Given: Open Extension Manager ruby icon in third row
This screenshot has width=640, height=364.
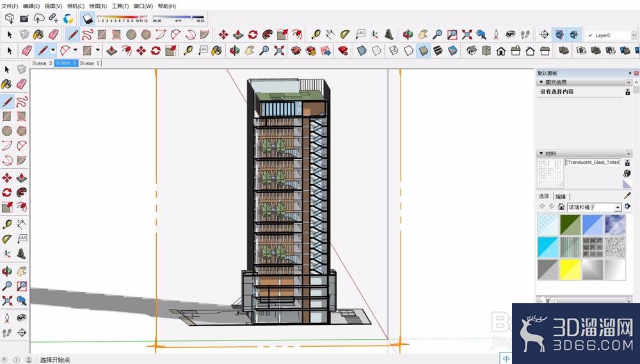Looking at the screenshot, I should (343, 51).
